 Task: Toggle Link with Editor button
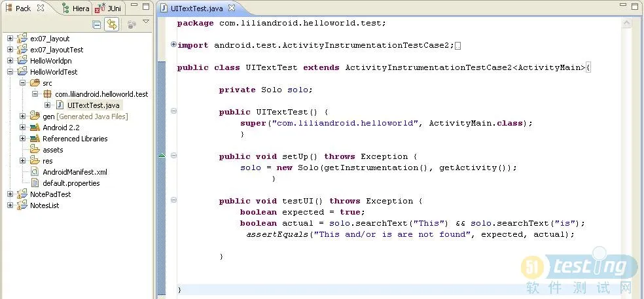[x=111, y=25]
